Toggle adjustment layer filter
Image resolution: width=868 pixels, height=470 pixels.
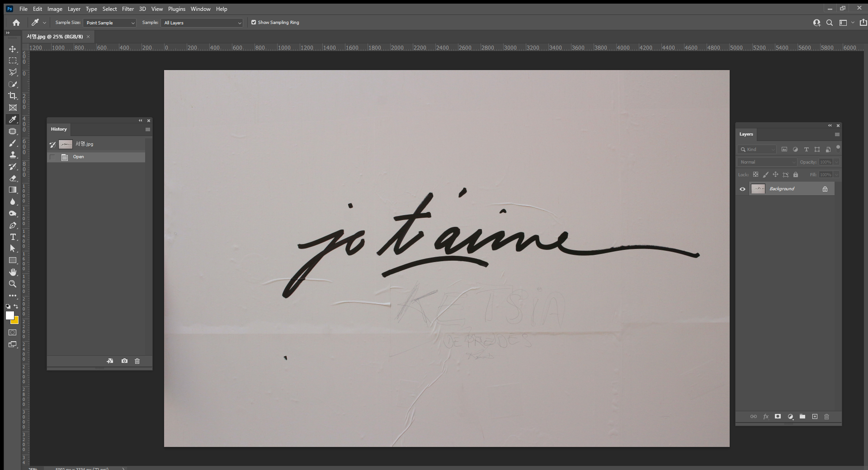point(795,149)
